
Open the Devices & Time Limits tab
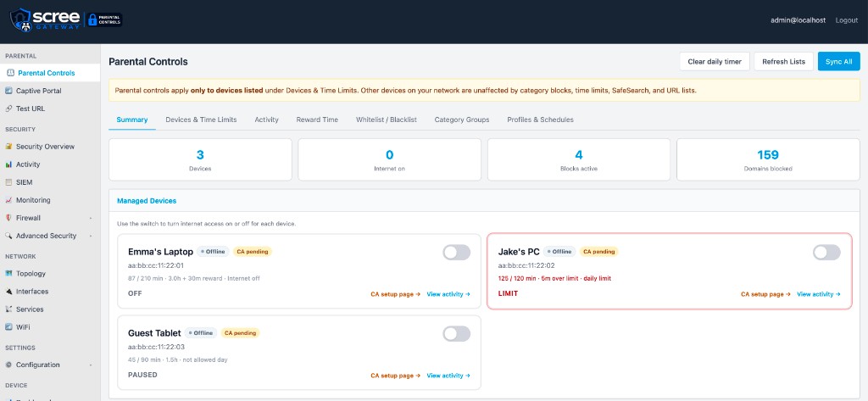pos(201,120)
